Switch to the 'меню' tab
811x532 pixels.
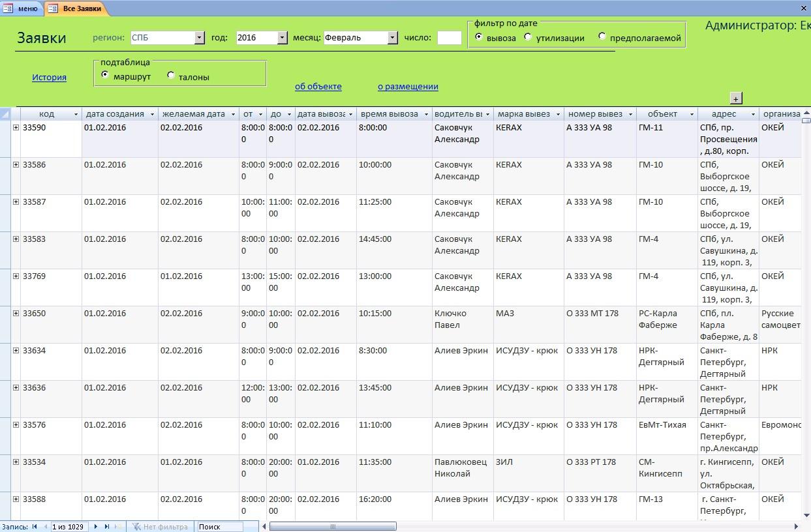tap(22, 8)
